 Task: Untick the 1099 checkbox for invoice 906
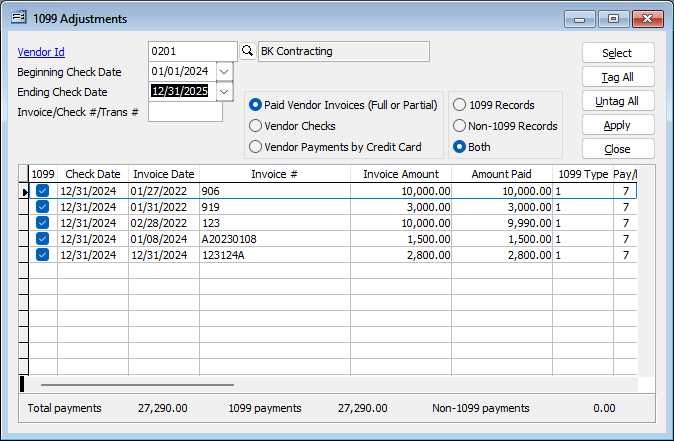tap(42, 190)
